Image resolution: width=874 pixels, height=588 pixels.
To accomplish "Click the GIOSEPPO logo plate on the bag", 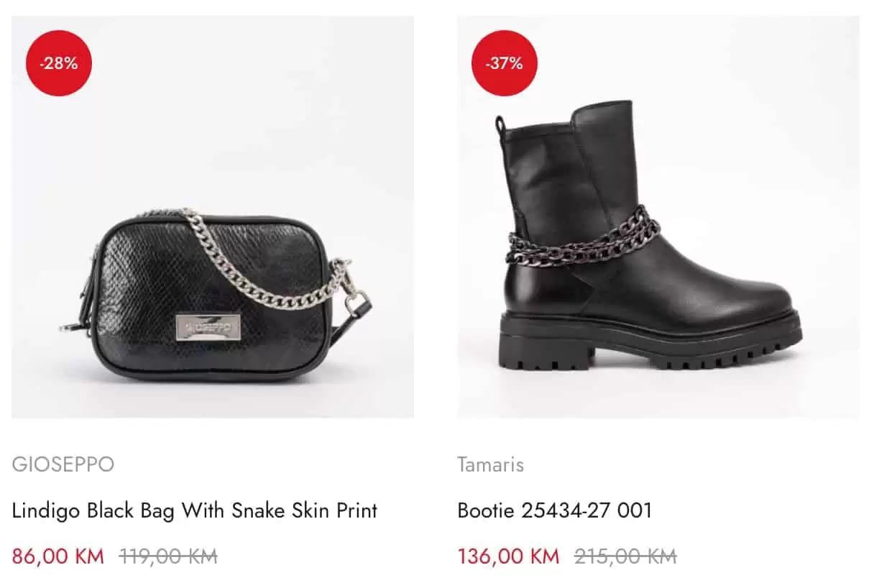I will 206,329.
